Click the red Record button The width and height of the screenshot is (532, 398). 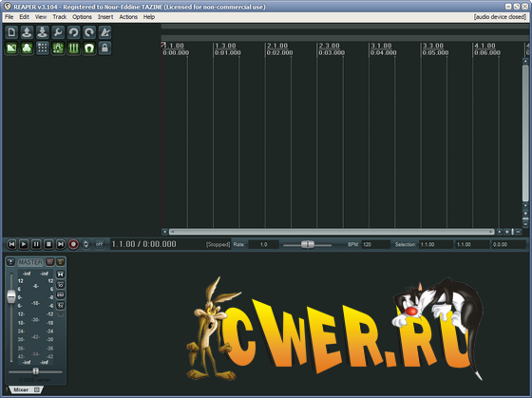coord(73,244)
